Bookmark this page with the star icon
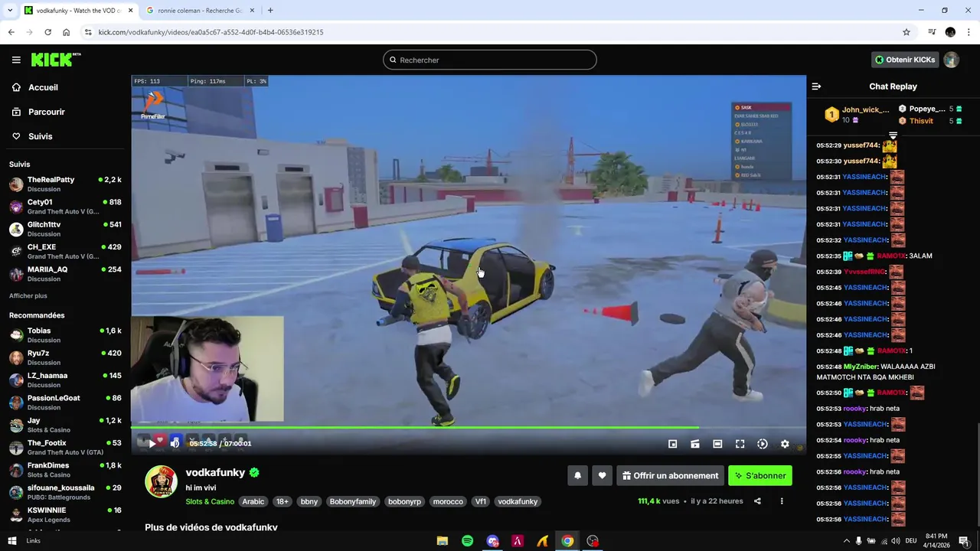 (x=906, y=32)
